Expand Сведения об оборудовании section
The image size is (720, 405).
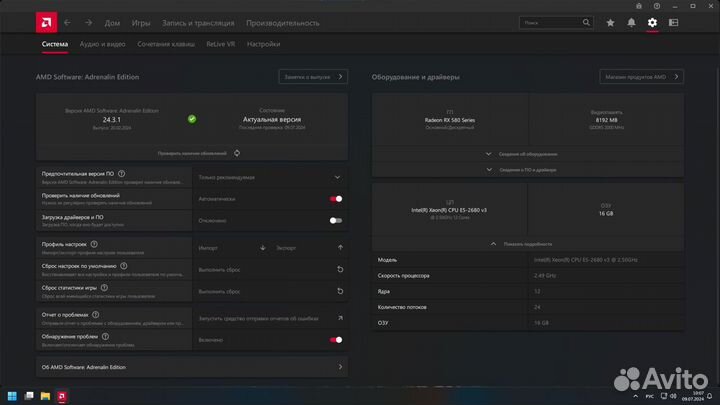[x=528, y=154]
